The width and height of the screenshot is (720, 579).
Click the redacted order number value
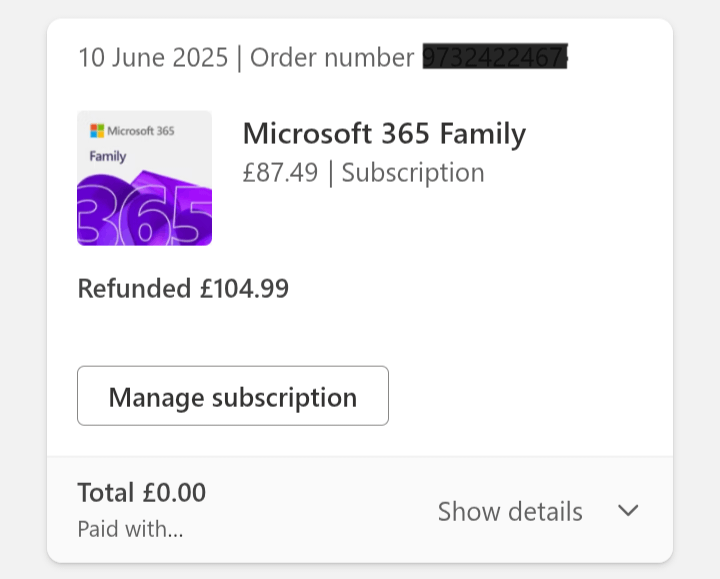pos(494,57)
